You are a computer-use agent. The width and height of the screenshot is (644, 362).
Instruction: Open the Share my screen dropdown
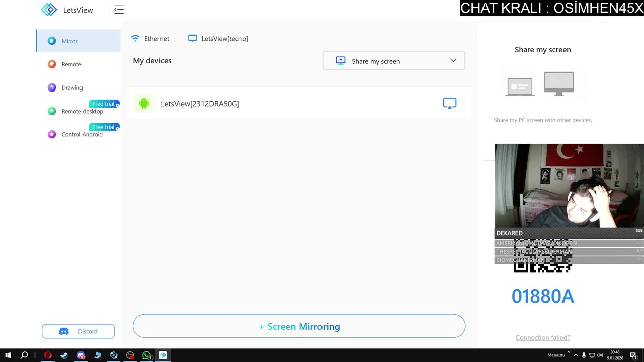394,60
